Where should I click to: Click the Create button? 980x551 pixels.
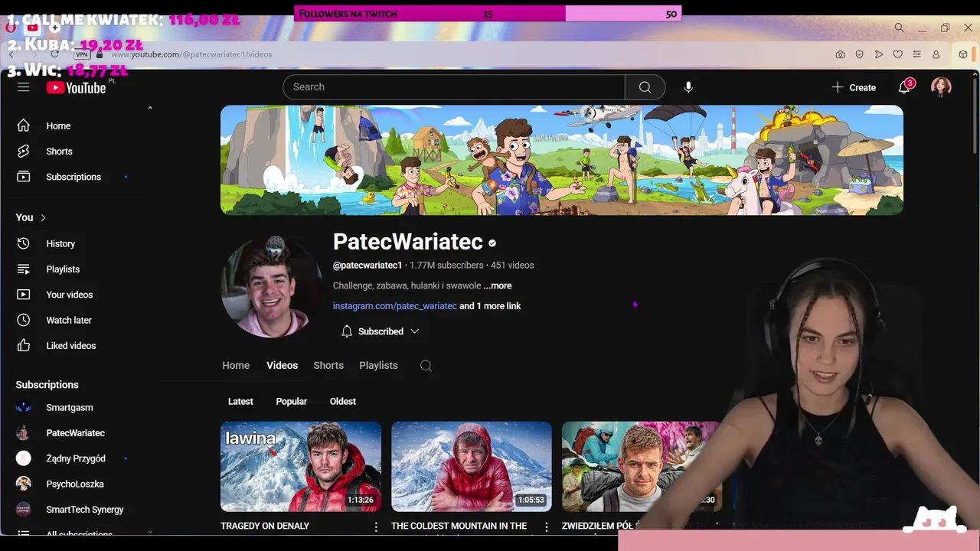point(854,87)
